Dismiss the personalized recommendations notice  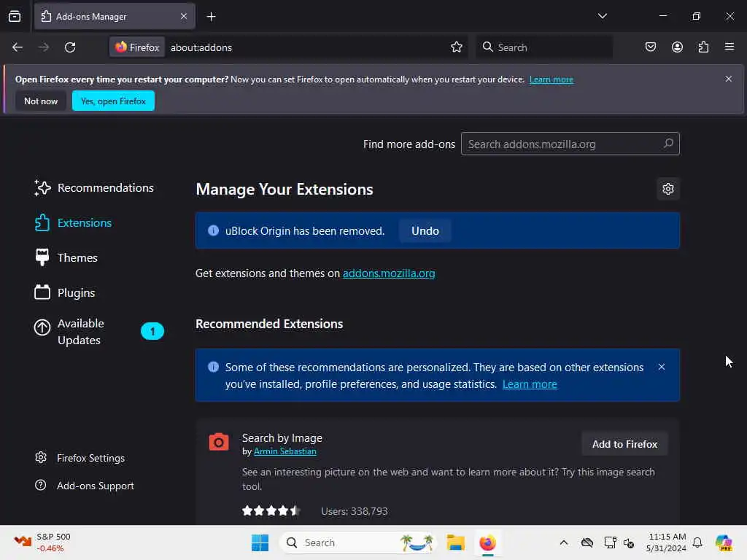point(661,367)
